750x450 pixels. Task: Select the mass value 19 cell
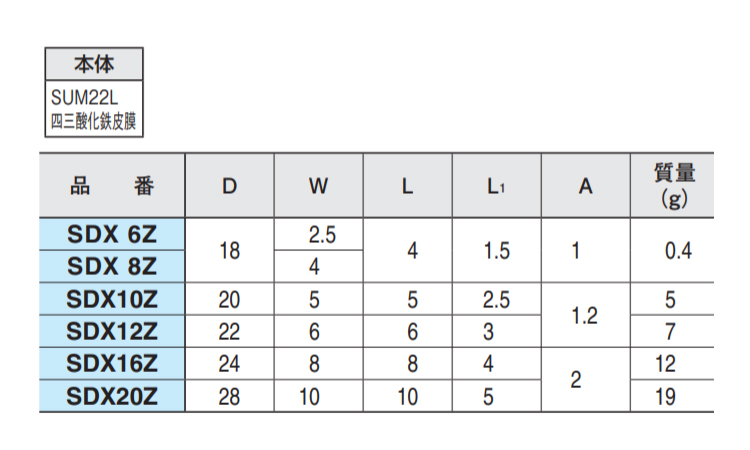click(677, 396)
